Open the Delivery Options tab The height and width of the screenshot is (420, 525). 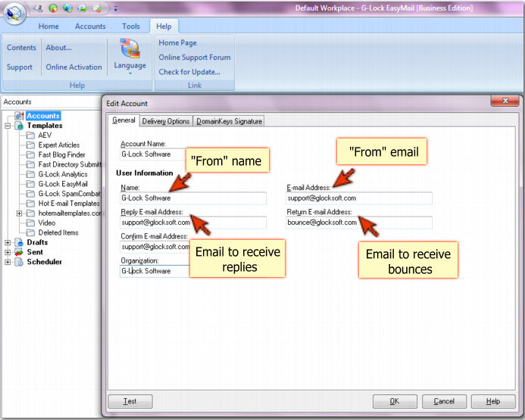click(x=166, y=121)
